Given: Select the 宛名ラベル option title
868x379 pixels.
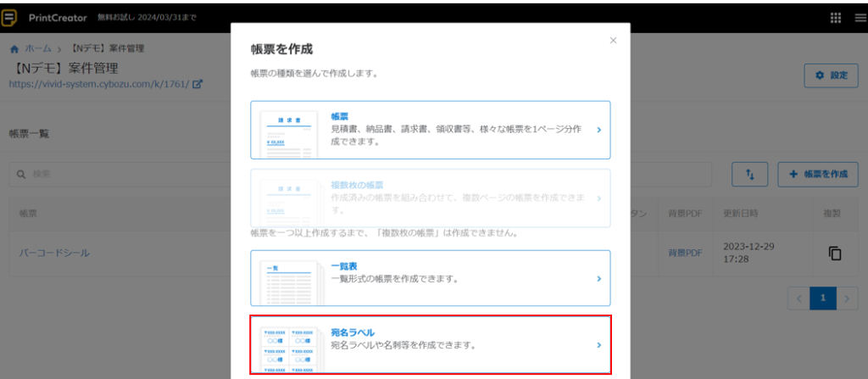Looking at the screenshot, I should click(353, 332).
